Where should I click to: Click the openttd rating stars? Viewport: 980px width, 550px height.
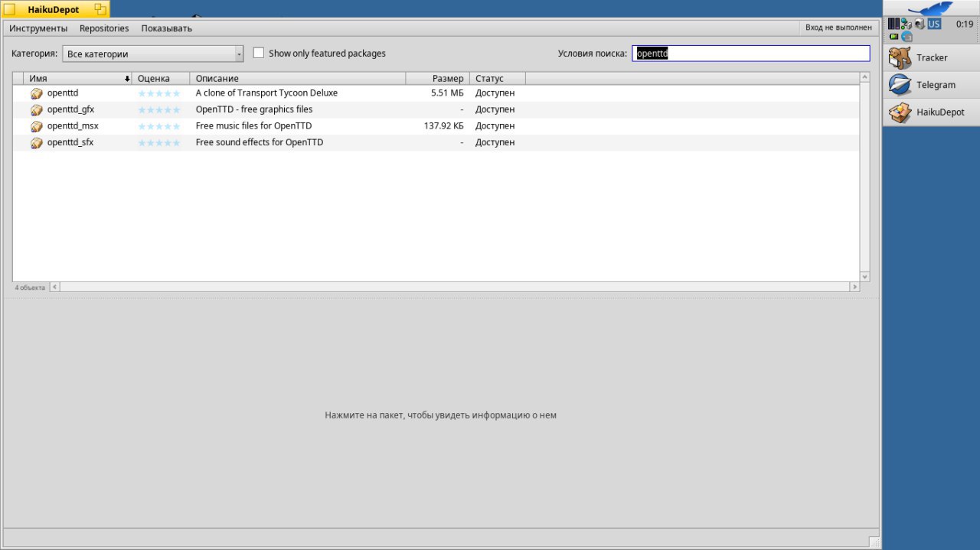159,93
